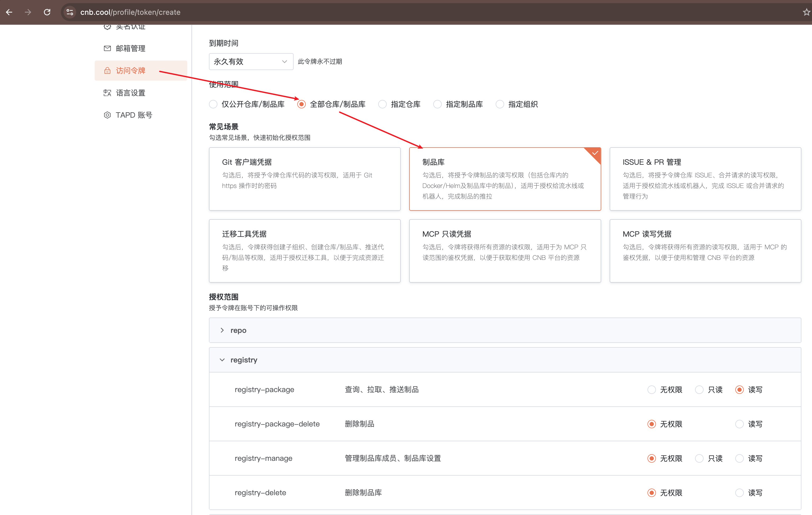Open TAPD 账号 in the sidebar
This screenshot has height=515, width=812.
pos(134,115)
